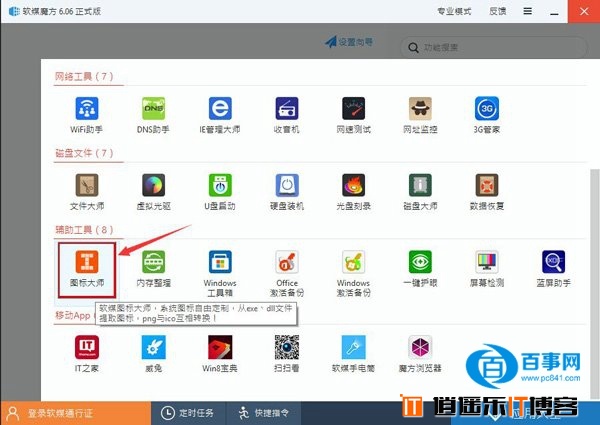Open 网址监控 tool

(420, 115)
